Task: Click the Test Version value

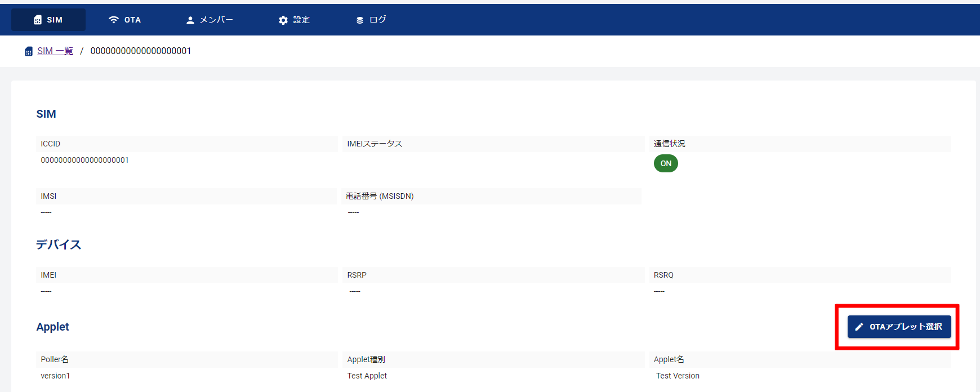Action: (678, 376)
